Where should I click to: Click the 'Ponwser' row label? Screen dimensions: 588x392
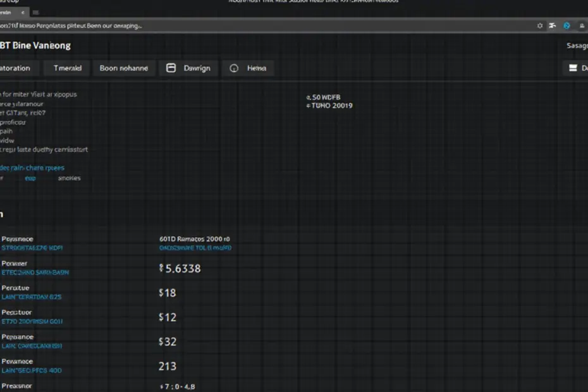[x=15, y=264]
